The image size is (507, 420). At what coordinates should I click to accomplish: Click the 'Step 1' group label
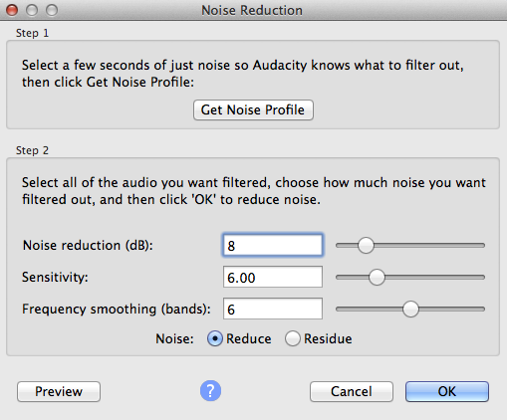coord(32,33)
